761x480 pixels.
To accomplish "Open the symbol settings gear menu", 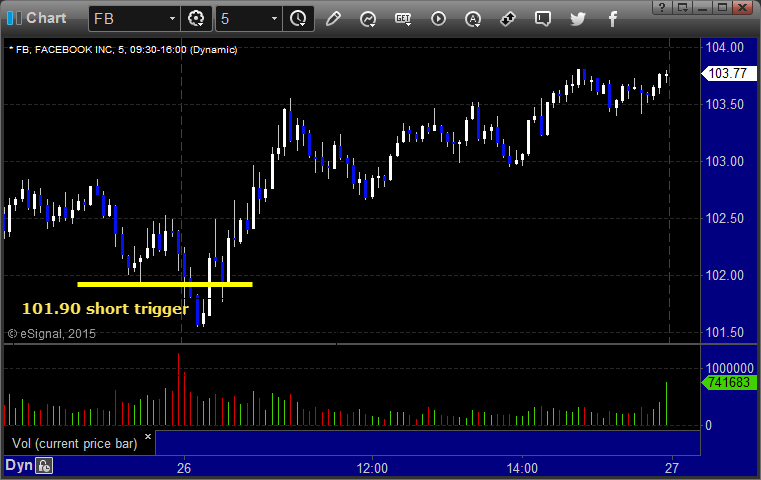I will pos(196,19).
